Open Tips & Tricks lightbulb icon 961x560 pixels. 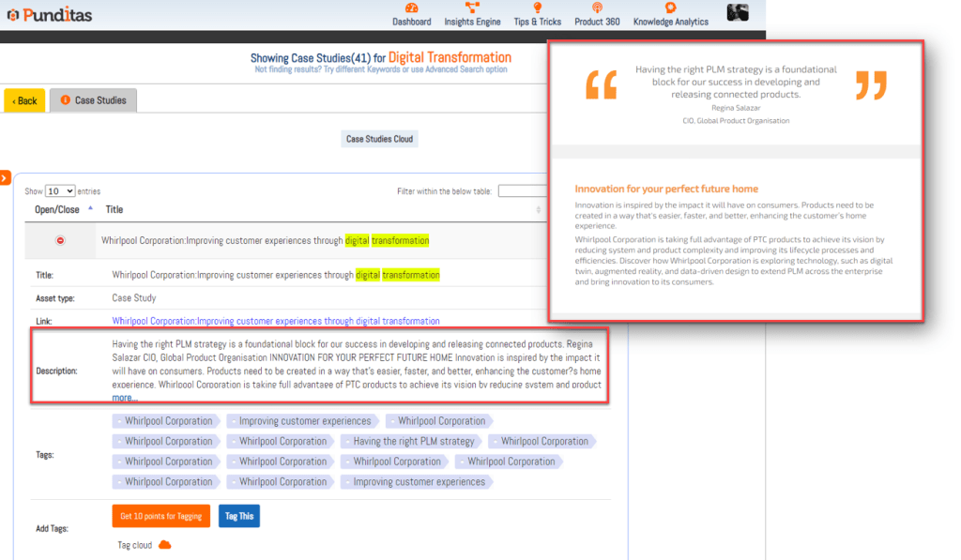[x=538, y=8]
